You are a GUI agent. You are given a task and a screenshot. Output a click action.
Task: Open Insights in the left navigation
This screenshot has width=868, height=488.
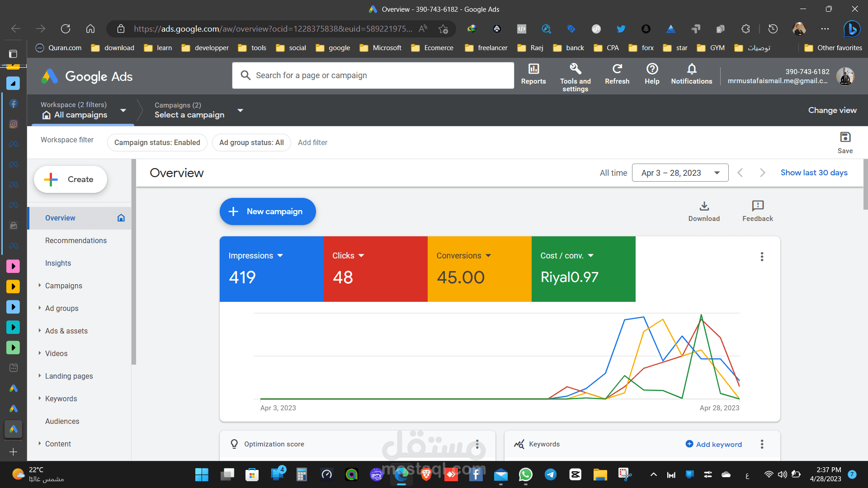click(58, 263)
